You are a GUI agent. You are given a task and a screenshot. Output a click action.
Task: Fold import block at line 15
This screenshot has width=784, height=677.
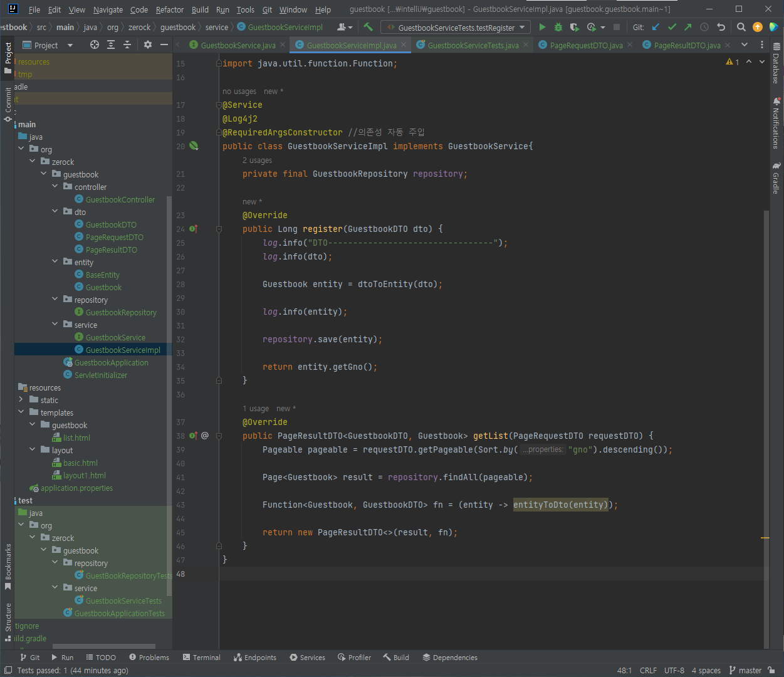tap(219, 63)
